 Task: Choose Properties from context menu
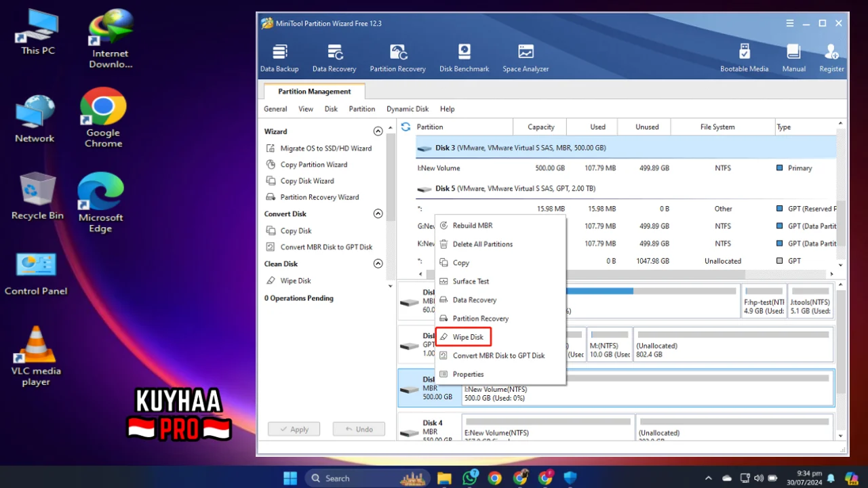coord(500,374)
